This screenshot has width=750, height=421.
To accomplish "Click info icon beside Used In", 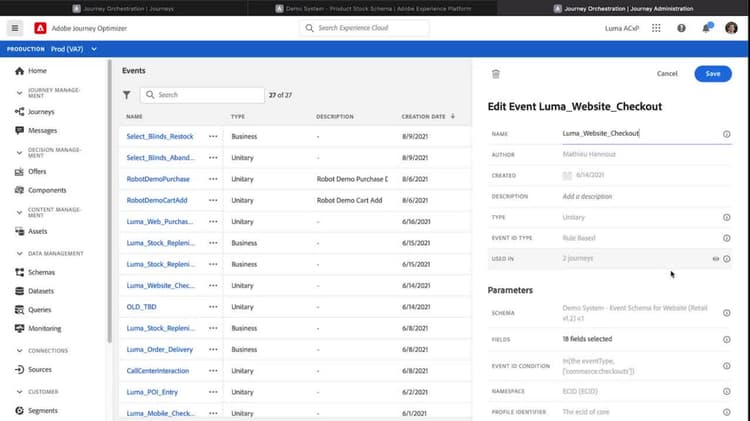I will click(727, 259).
